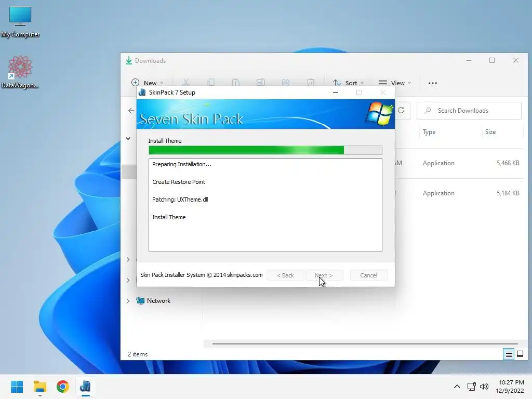Click the Copy icon in Downloads toolbar
Screen dimensions: 532x399
pos(211,83)
